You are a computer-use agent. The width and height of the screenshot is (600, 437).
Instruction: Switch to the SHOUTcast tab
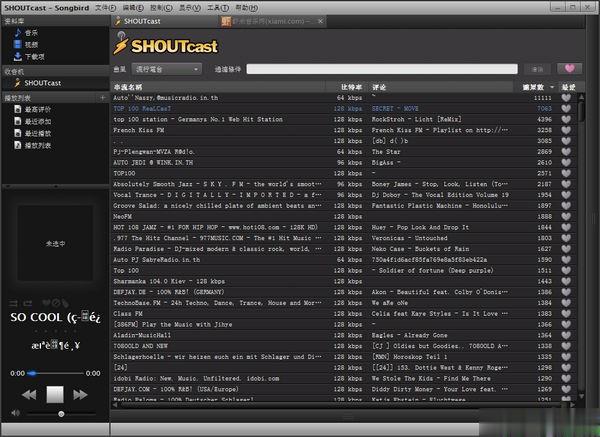pyautogui.click(x=165, y=21)
